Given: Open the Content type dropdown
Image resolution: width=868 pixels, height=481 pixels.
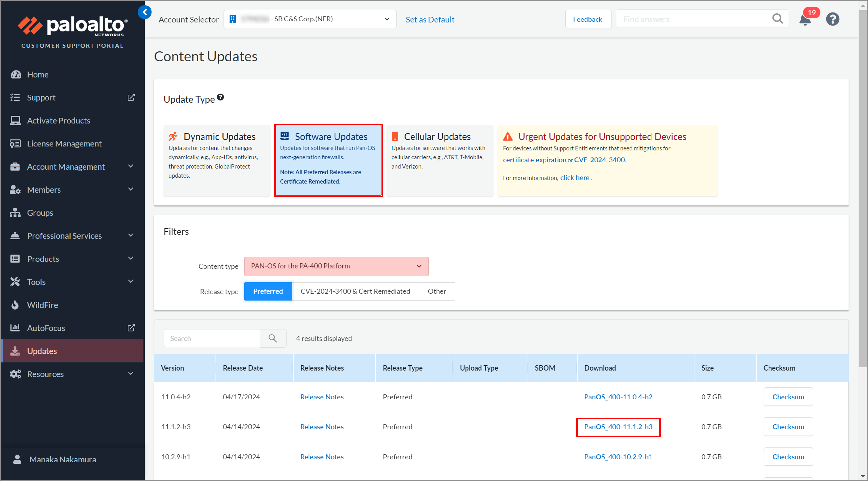Looking at the screenshot, I should pyautogui.click(x=336, y=266).
